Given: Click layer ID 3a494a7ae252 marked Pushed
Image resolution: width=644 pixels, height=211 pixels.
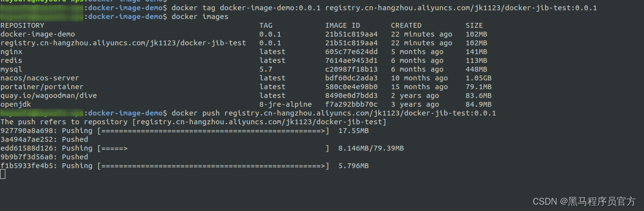Looking at the screenshot, I should pos(27,139).
